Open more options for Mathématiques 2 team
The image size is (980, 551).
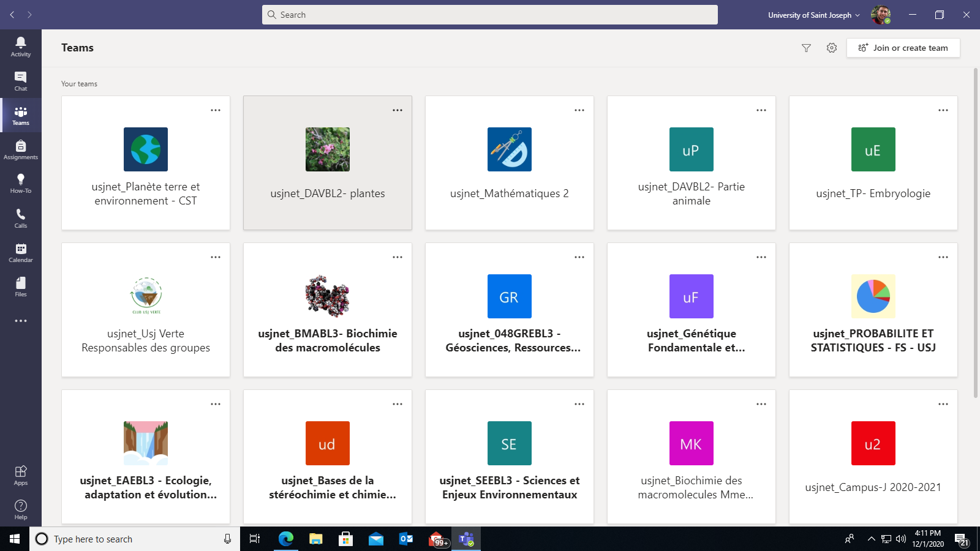579,110
